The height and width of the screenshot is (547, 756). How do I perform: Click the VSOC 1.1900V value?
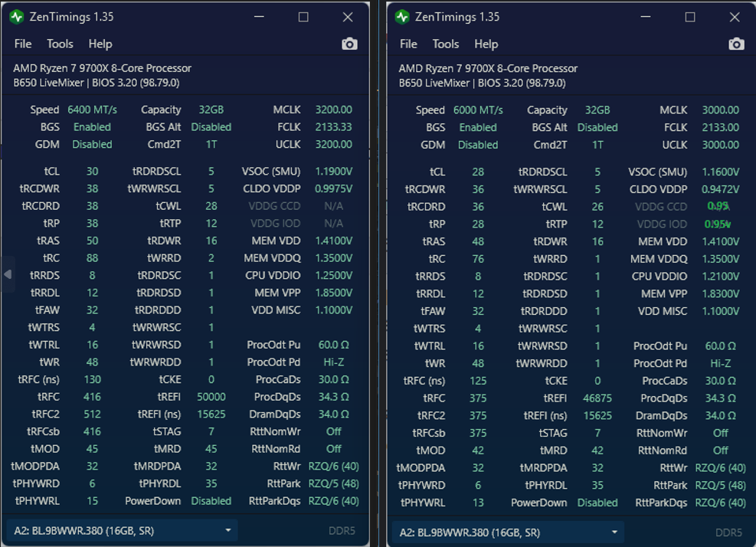pos(334,172)
